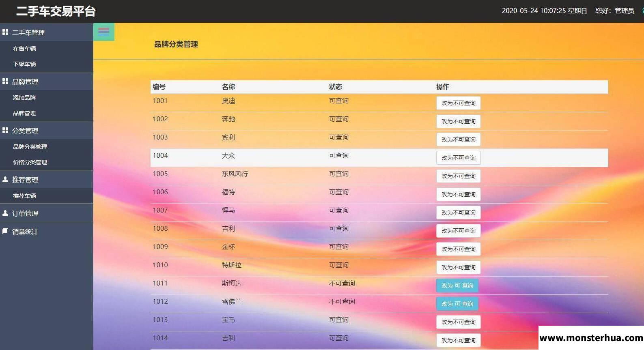The height and width of the screenshot is (350, 644).
Task: Click 改为不可查询 for 金杯 row
Action: pyautogui.click(x=459, y=249)
